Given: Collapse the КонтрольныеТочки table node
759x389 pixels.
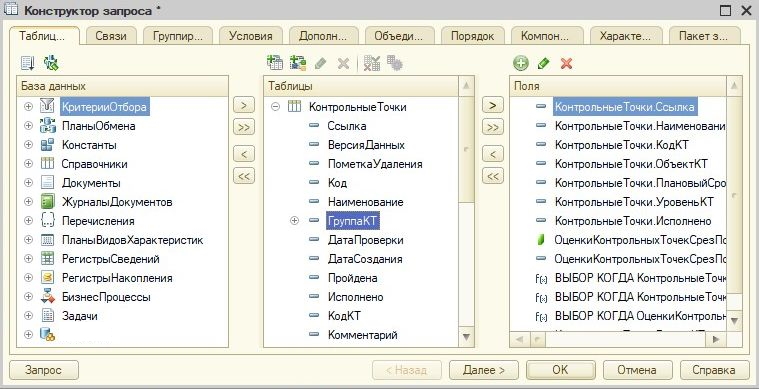Looking at the screenshot, I should point(275,106).
